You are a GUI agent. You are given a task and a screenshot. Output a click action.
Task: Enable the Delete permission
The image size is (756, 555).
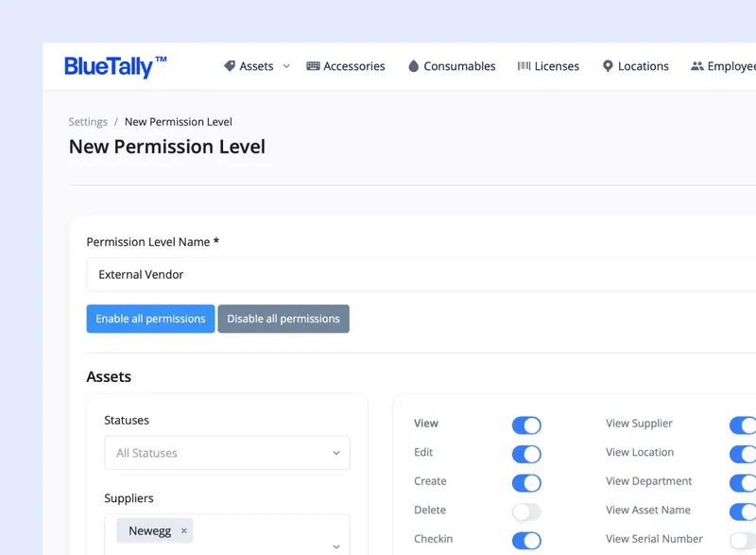526,512
